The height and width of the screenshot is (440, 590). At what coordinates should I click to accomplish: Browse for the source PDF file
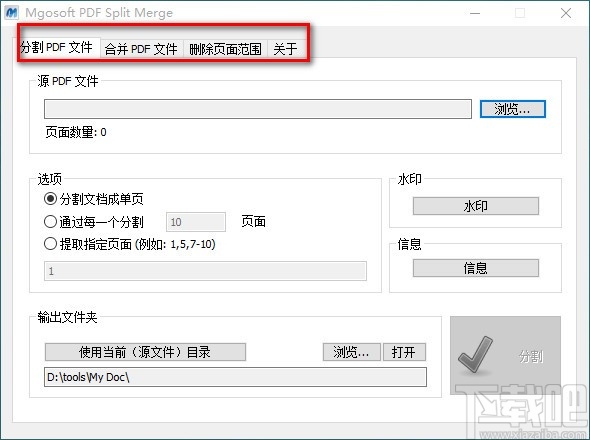(512, 109)
